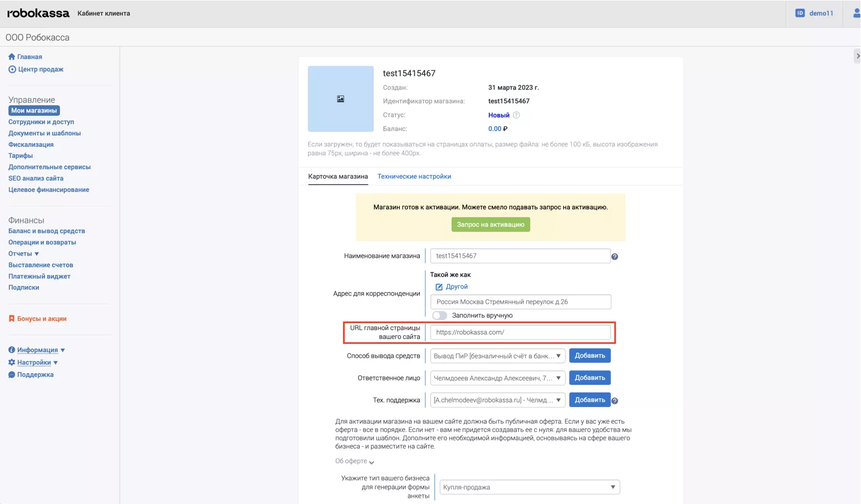Expand the Информация menu arrow
The image size is (861, 504).
(x=63, y=350)
